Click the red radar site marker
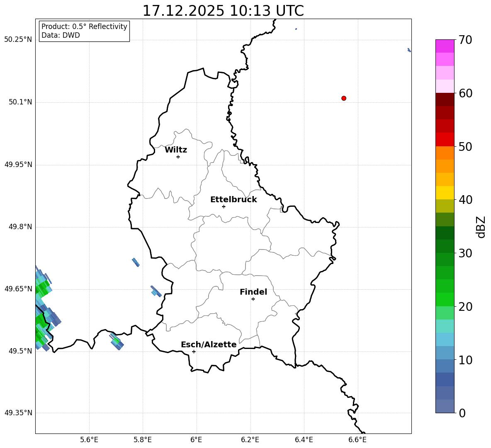Image resolution: width=491 pixels, height=448 pixels. [x=344, y=98]
